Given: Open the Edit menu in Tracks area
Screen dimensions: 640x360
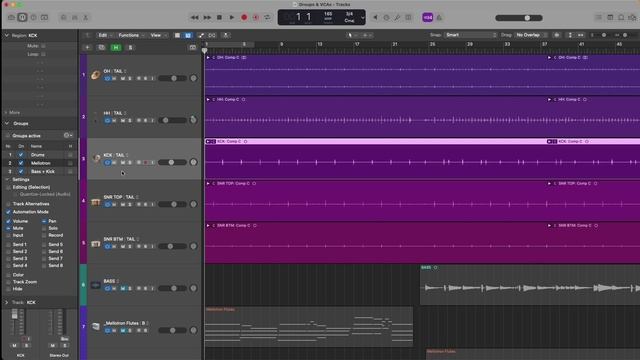Looking at the screenshot, I should pos(104,36).
